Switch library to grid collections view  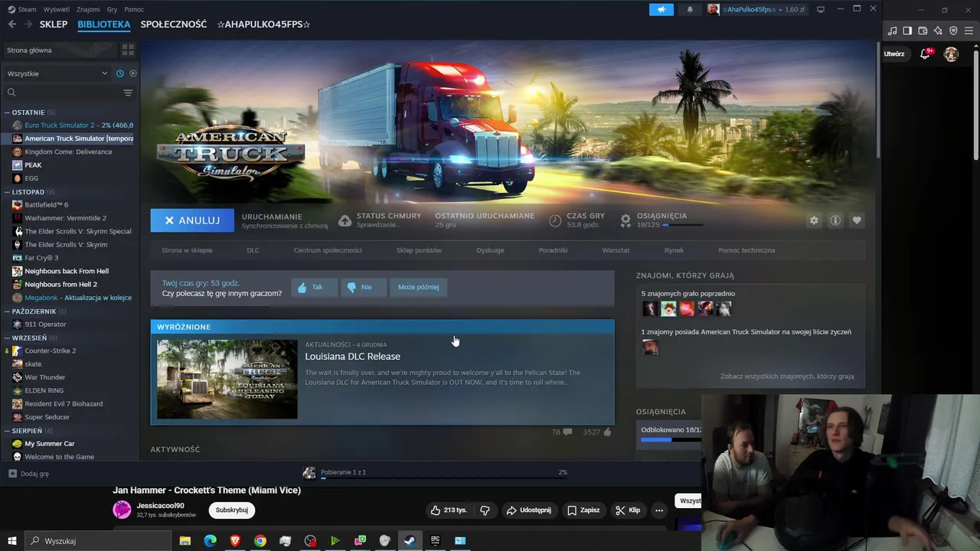click(128, 50)
